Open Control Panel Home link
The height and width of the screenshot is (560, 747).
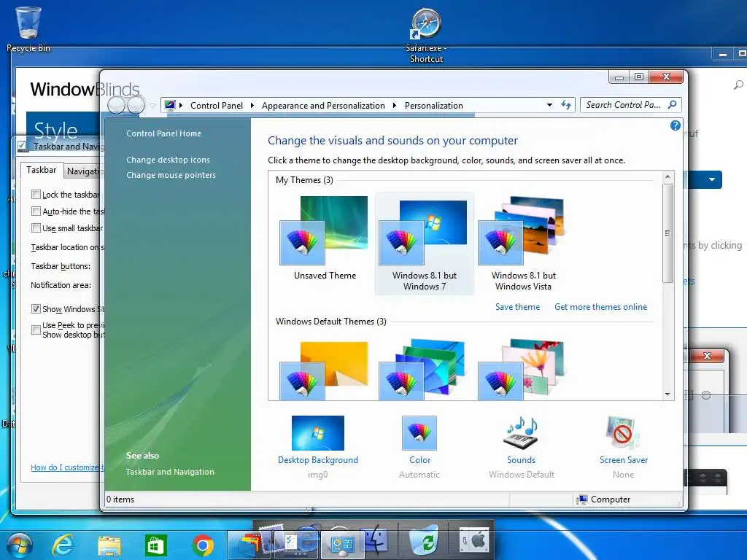164,133
